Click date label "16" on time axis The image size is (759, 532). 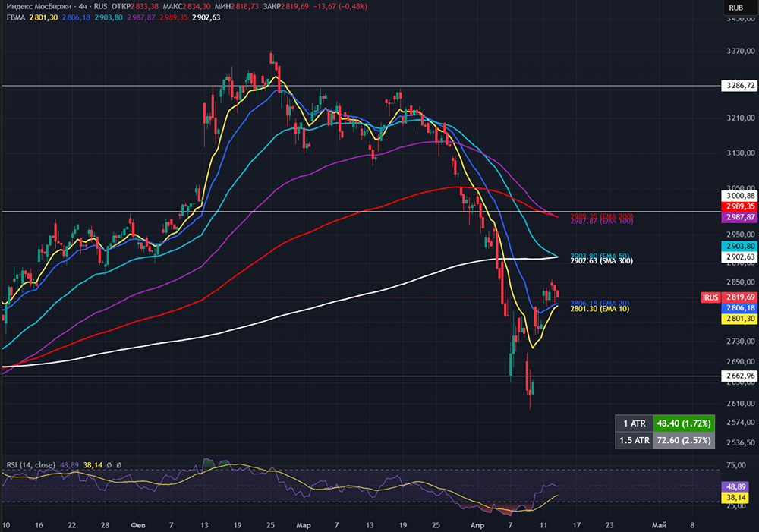pyautogui.click(x=39, y=525)
